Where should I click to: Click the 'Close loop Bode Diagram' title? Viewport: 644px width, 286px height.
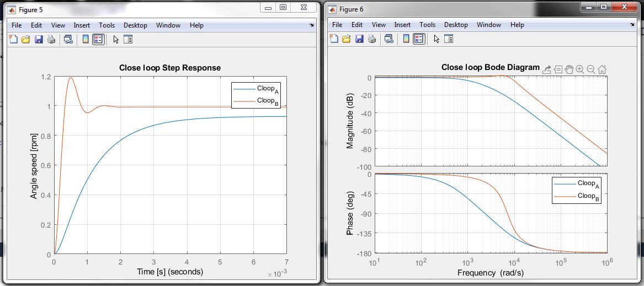(x=491, y=67)
